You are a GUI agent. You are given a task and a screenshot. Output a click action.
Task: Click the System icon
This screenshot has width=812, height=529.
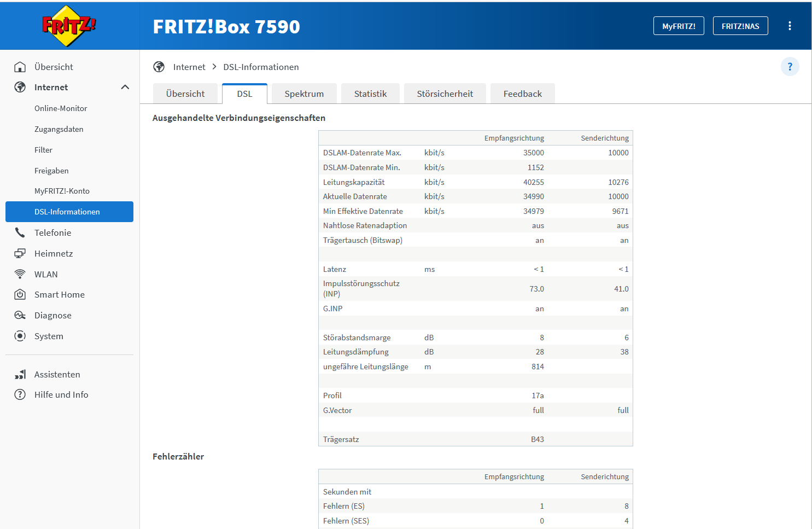point(20,336)
